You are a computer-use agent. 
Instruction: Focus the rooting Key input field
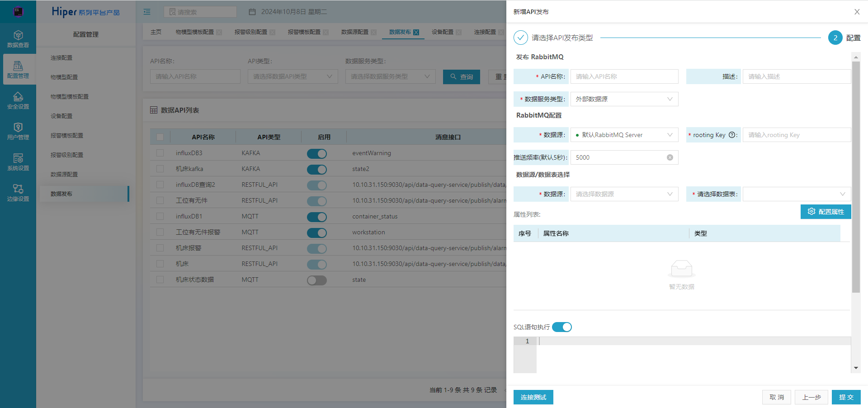pos(797,135)
